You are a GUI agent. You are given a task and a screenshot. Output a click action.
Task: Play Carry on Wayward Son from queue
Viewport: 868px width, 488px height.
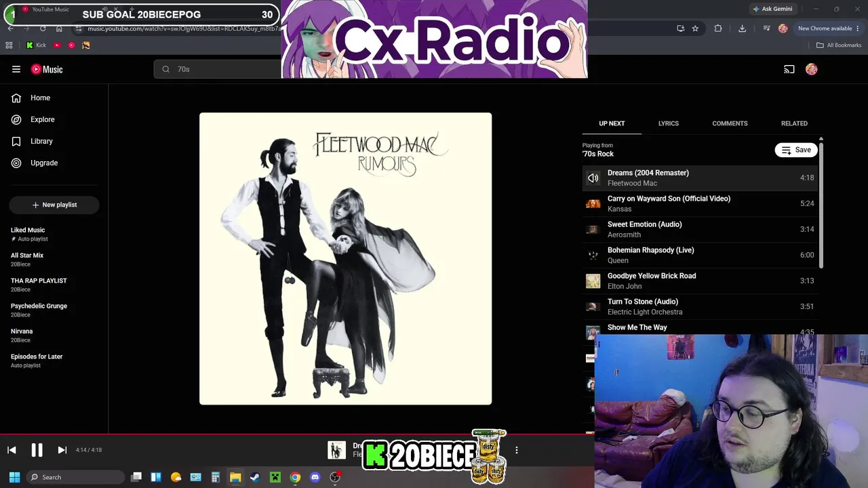click(700, 203)
